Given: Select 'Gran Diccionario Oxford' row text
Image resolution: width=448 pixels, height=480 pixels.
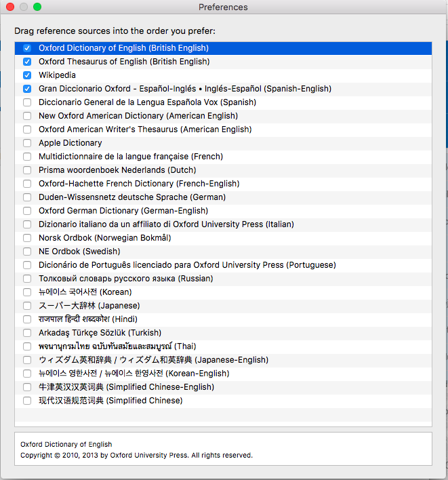Looking at the screenshot, I should (x=185, y=89).
